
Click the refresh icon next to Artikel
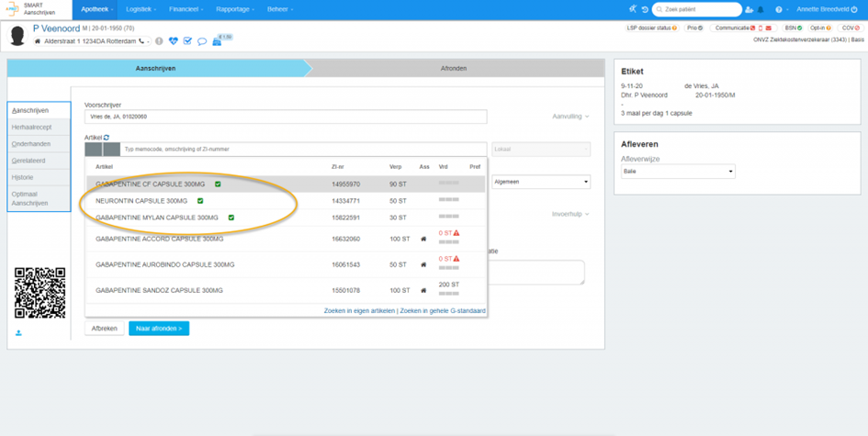[107, 137]
